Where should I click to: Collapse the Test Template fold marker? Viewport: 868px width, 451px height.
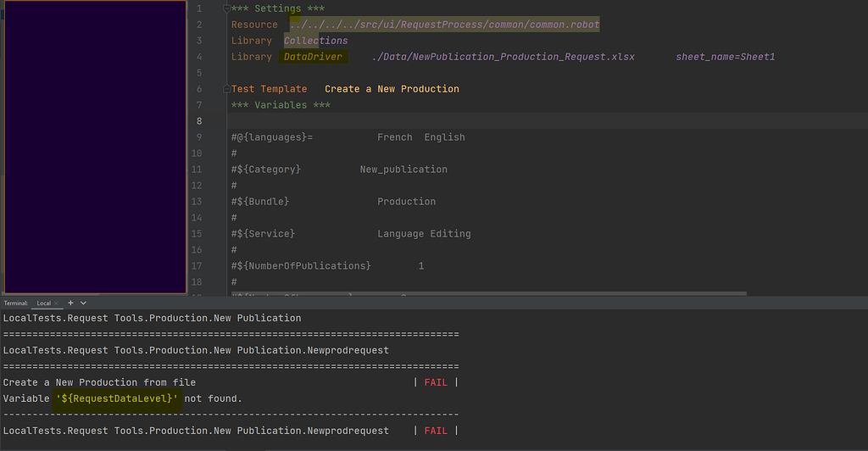pyautogui.click(x=226, y=89)
